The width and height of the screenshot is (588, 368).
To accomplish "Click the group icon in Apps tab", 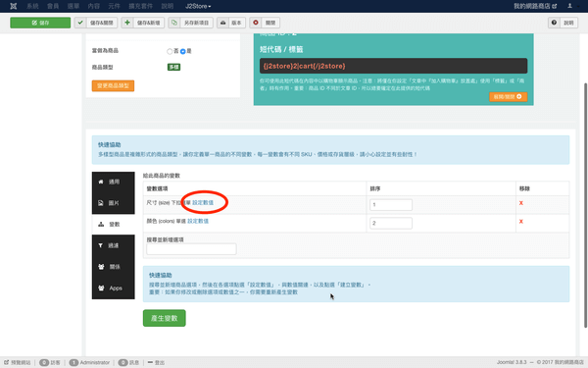I will 101,288.
